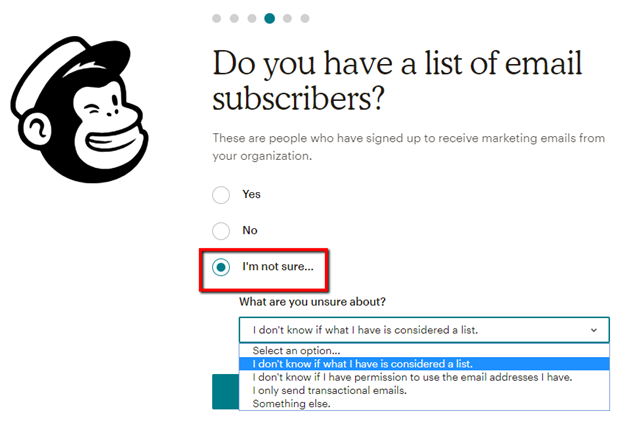624x430 pixels.
Task: Click the dropdown chevron arrow
Action: 594,329
